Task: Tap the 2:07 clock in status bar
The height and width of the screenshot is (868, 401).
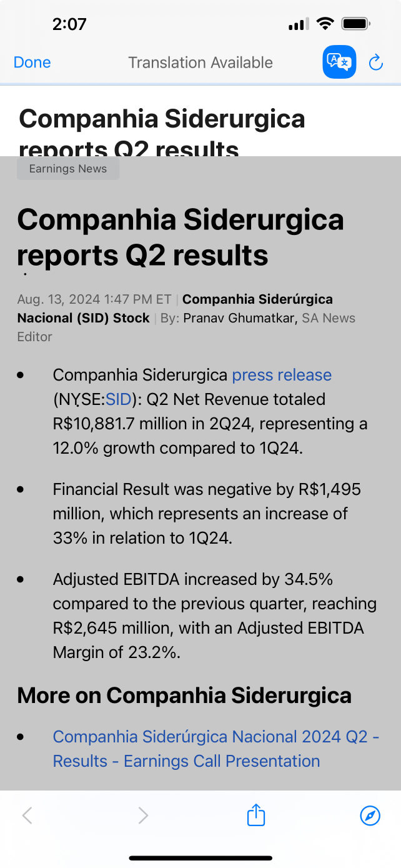Action: pos(69,24)
